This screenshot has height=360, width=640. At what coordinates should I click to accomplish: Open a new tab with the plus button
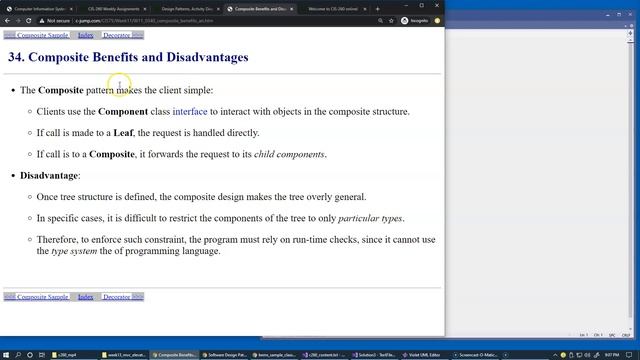coord(378,9)
